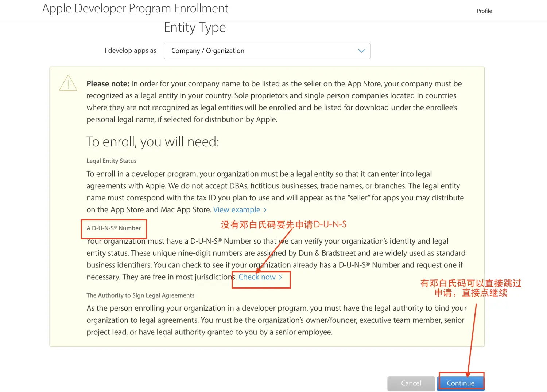Click the blue chevron in Entity Type selector
This screenshot has height=392, width=547.
point(361,51)
